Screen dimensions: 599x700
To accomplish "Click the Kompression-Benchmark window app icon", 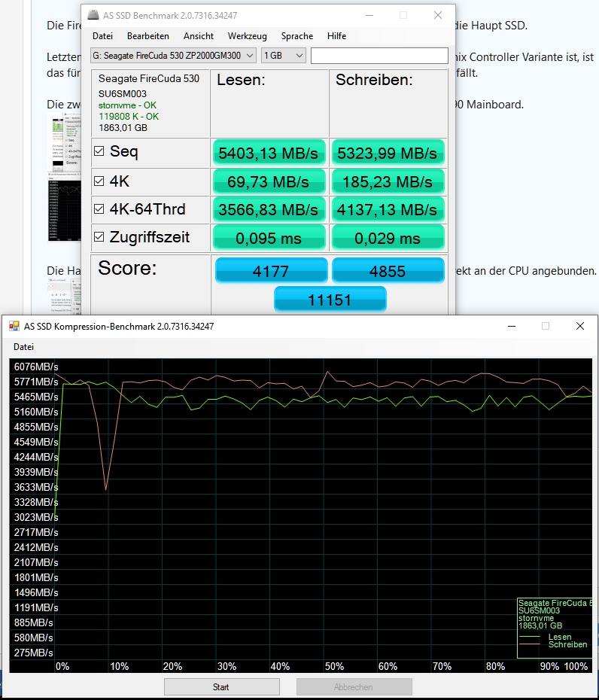I will tap(14, 327).
